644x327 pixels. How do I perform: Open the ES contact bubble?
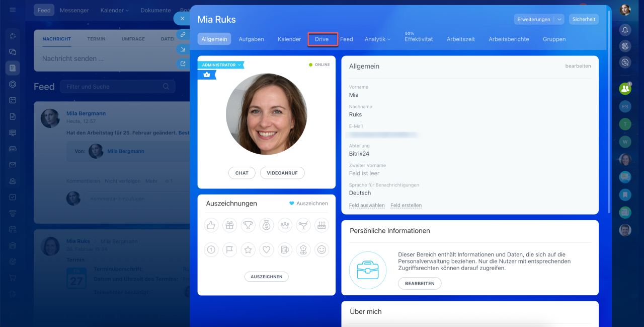click(625, 106)
